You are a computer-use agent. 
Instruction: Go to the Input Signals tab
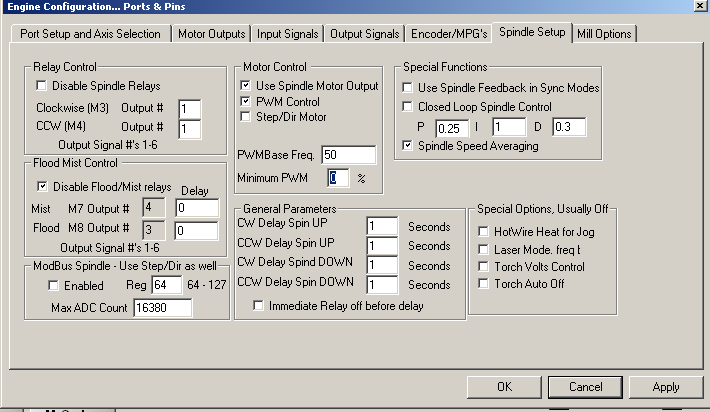287,34
